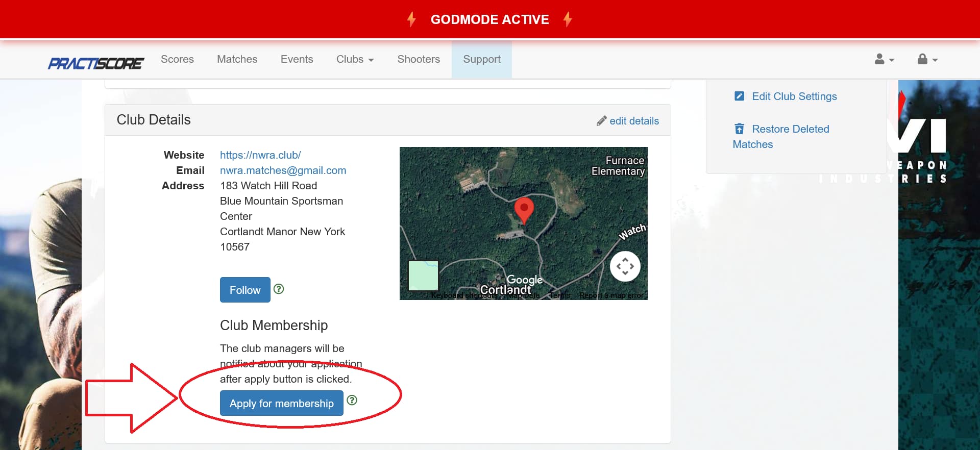Open the lock admin dropdown
The width and height of the screenshot is (980, 450).
pyautogui.click(x=927, y=59)
